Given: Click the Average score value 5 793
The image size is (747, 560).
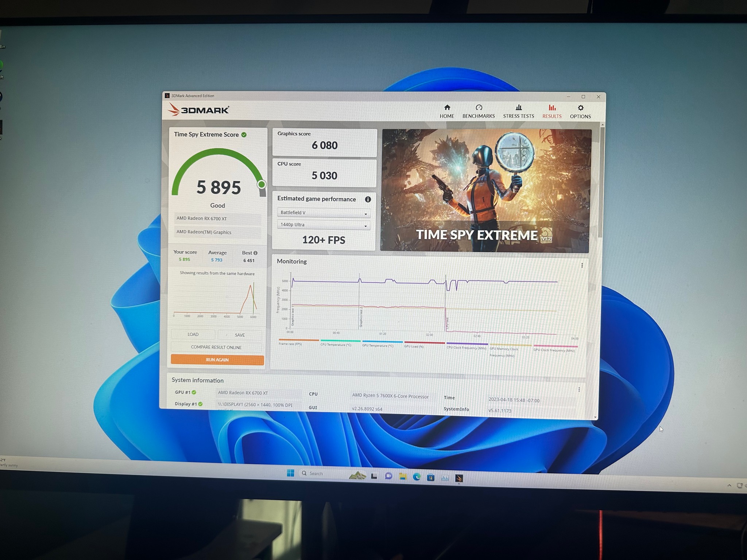Looking at the screenshot, I should (x=217, y=260).
